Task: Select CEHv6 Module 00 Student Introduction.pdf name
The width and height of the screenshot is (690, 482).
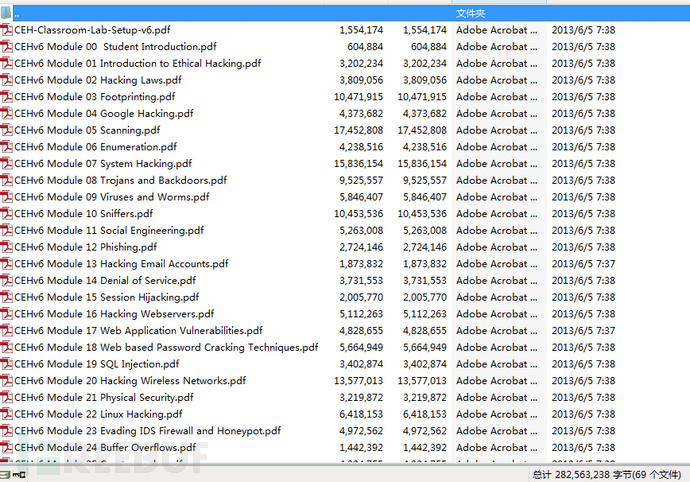Action: [115, 47]
